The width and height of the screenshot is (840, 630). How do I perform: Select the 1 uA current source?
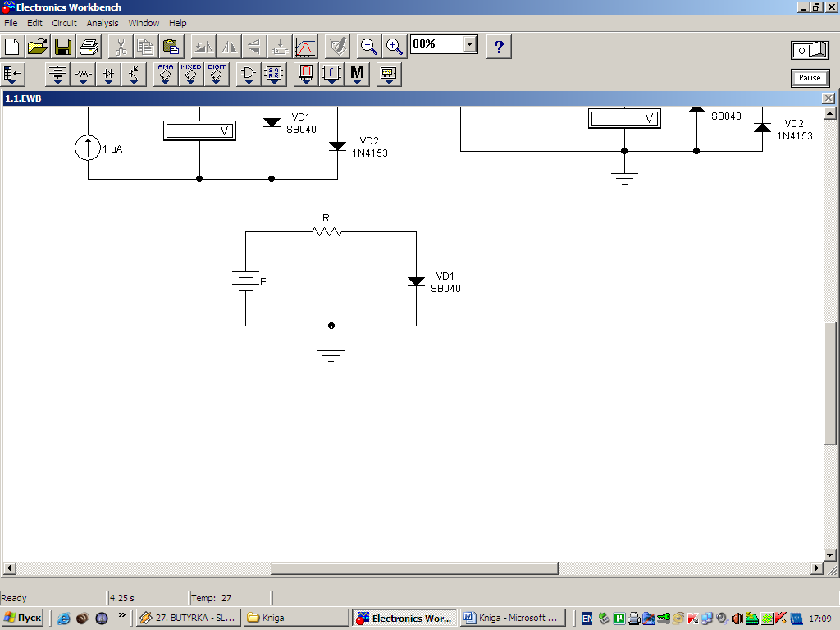(88, 148)
